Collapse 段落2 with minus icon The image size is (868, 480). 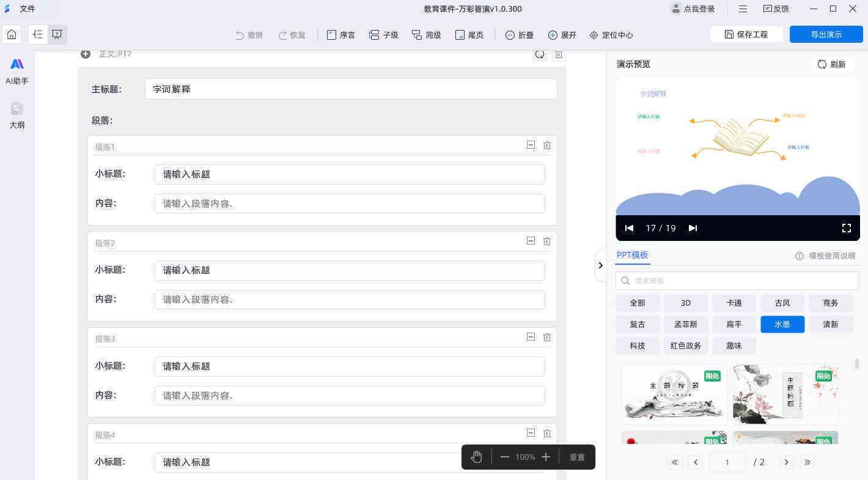[531, 241]
